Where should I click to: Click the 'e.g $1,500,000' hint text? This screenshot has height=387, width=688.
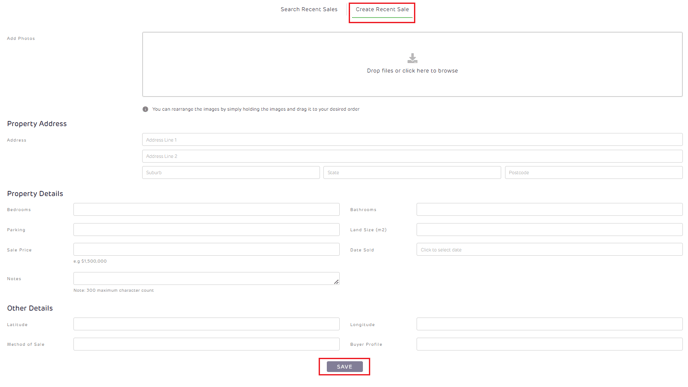point(90,261)
